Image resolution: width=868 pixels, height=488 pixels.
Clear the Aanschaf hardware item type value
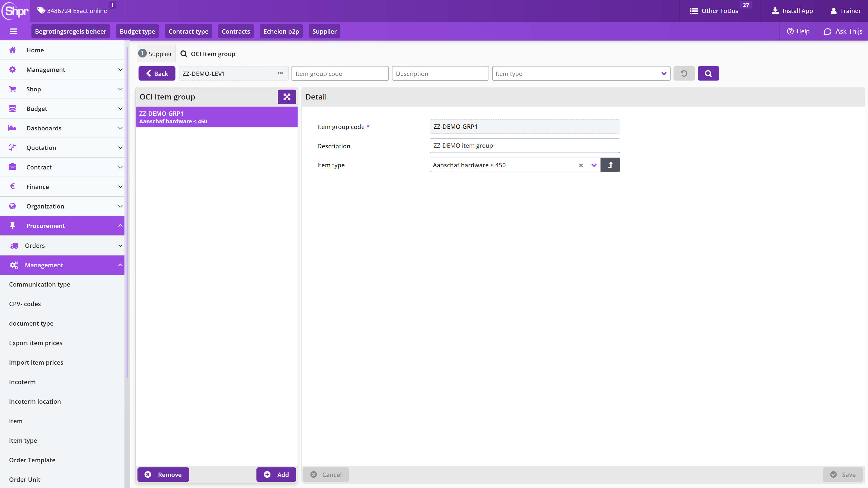pos(581,165)
